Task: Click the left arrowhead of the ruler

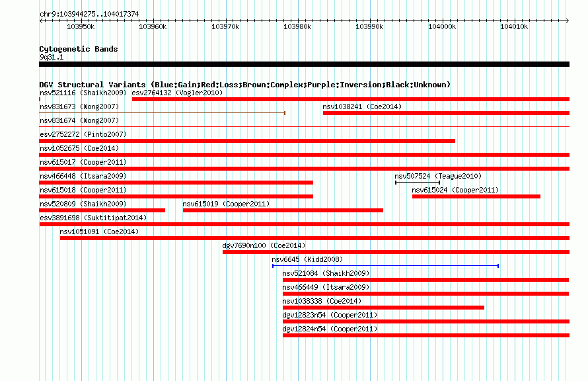Action: pos(41,21)
